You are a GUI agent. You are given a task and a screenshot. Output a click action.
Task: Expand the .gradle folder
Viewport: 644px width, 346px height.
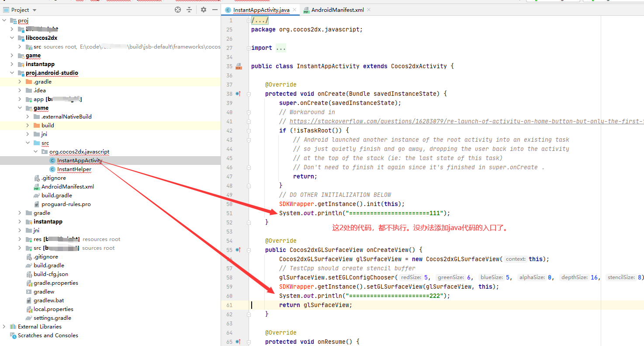point(20,82)
